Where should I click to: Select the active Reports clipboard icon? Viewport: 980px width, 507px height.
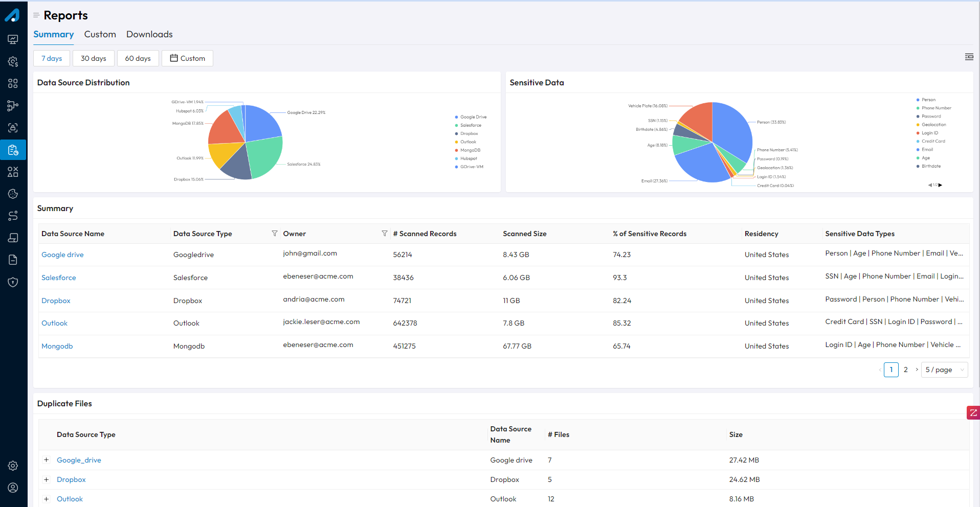click(13, 150)
